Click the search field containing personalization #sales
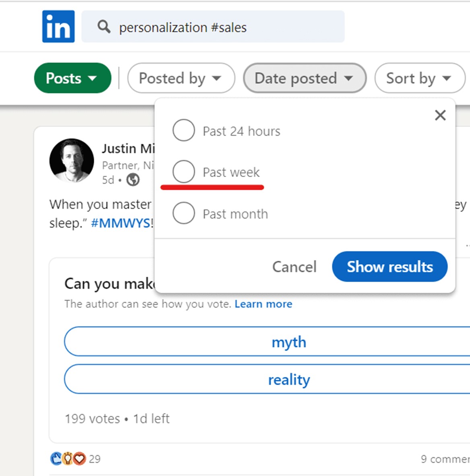The height and width of the screenshot is (476, 470). coord(213,27)
